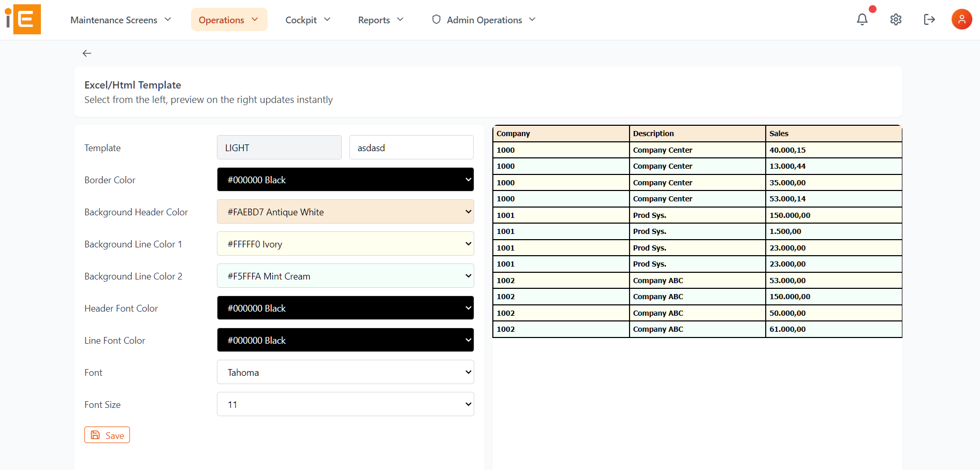Open the notifications bell
Screen dimensions: 980x470
click(862, 19)
